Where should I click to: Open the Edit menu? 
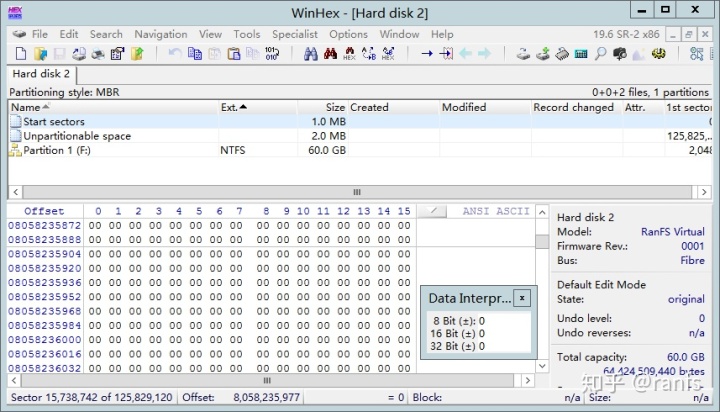point(69,34)
